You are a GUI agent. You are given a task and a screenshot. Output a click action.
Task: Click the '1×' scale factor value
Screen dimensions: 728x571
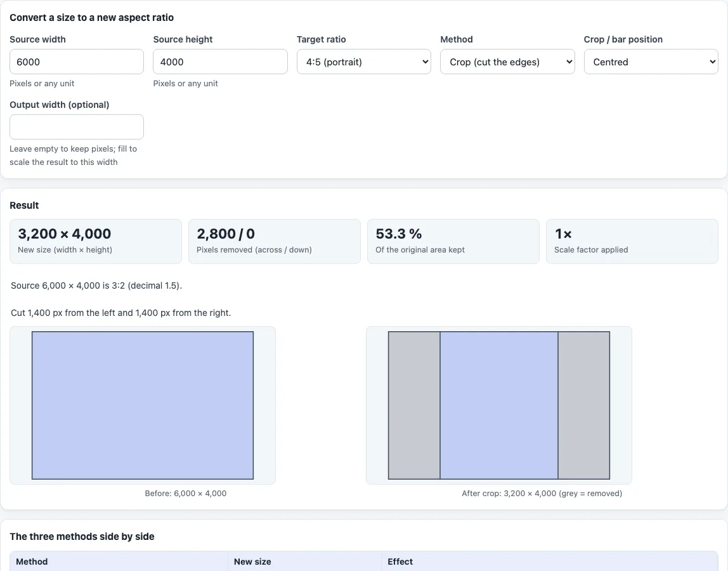[563, 233]
